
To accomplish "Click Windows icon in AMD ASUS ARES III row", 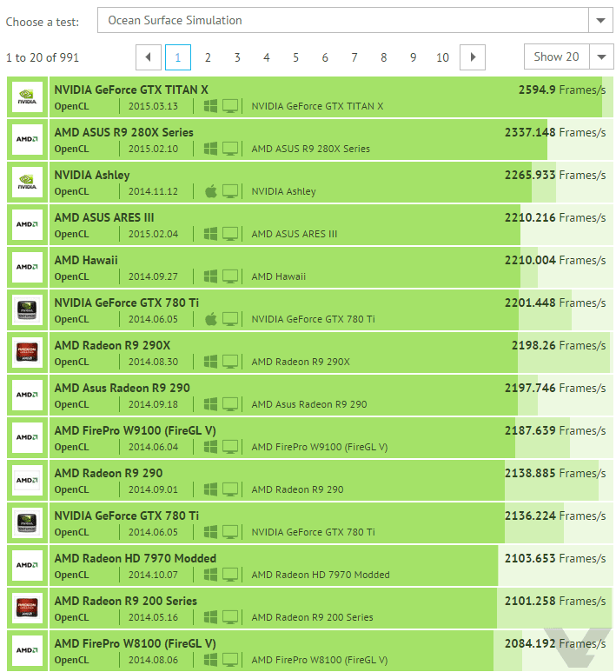I will [210, 234].
